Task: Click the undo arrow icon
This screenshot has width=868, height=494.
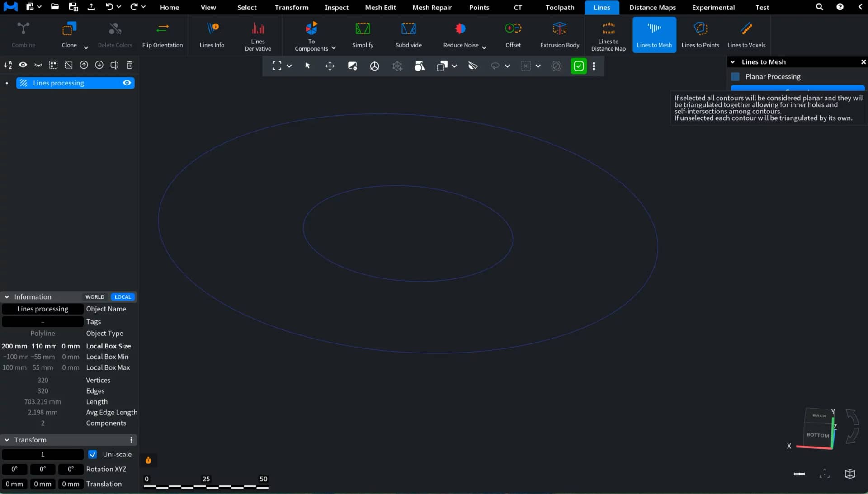Action: pos(109,7)
